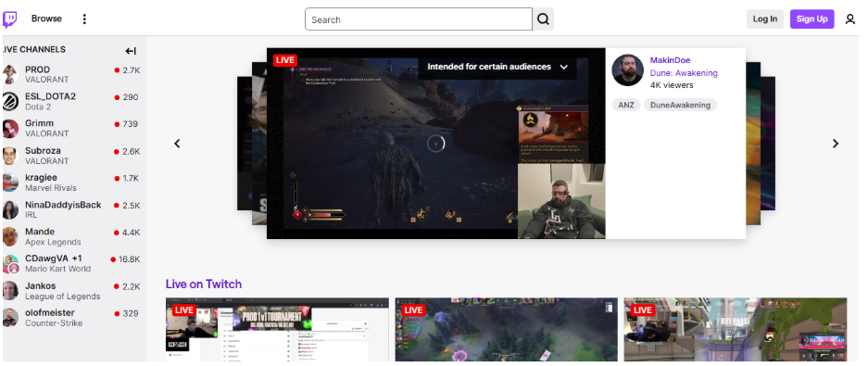Click the magnifier search button
Image resolution: width=868 pixels, height=366 pixels.
pos(543,19)
